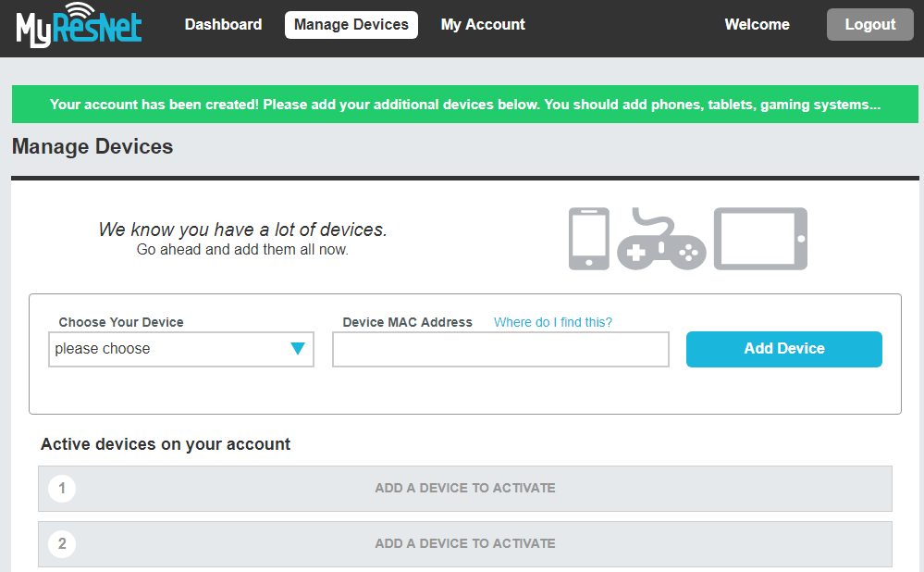Click the game controller icon
Screen dimensions: 924x572
(660, 241)
